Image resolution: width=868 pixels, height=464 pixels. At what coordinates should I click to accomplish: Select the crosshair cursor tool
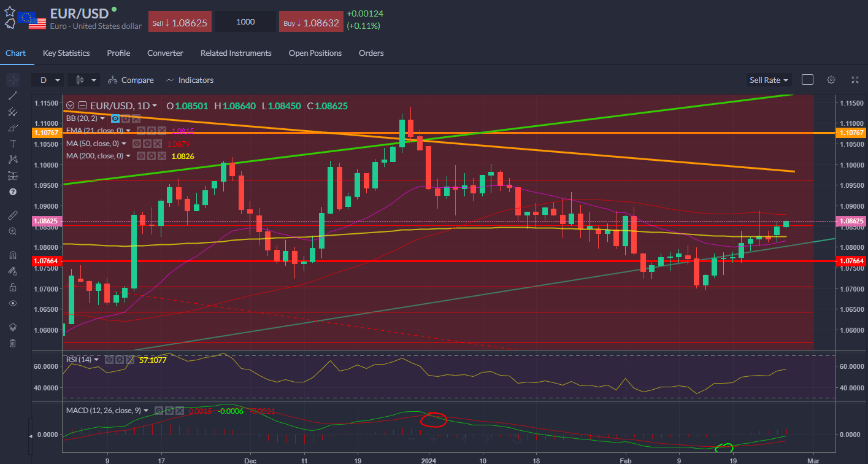click(13, 80)
